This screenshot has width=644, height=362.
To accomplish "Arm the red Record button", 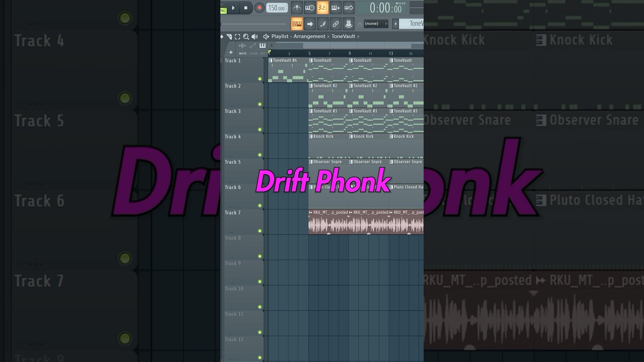I will click(x=259, y=8).
